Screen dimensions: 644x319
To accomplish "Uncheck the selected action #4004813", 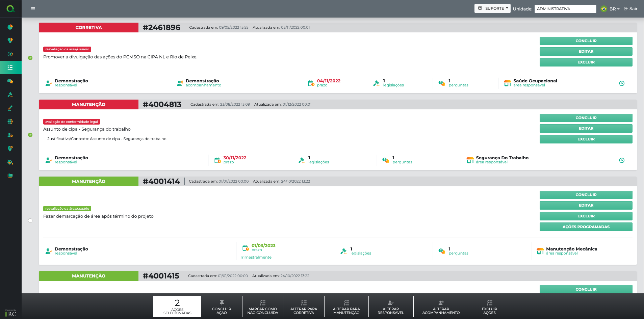I will tap(30, 135).
